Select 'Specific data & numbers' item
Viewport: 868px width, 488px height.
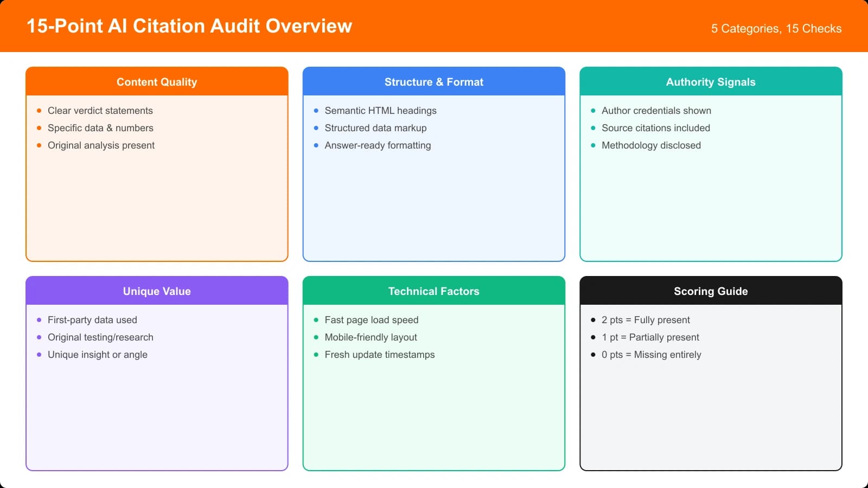(100, 128)
